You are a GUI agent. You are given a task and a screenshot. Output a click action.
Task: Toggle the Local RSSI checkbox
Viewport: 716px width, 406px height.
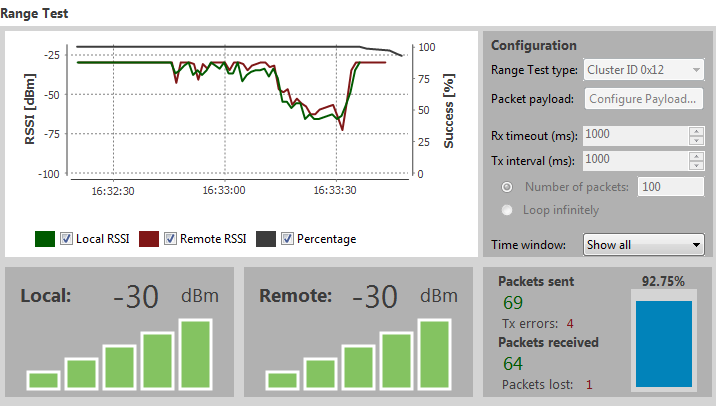point(66,238)
